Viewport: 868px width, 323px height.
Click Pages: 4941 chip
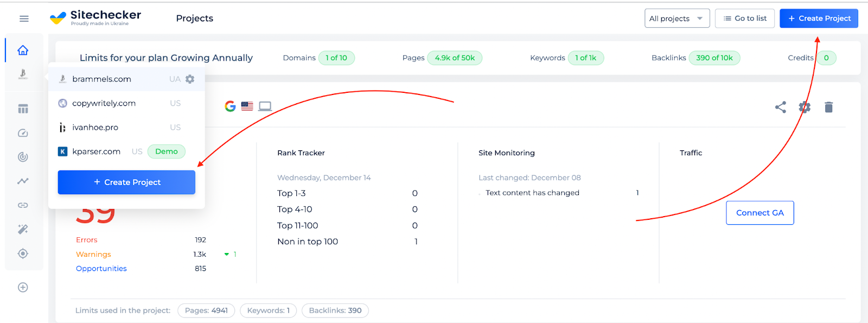(x=206, y=311)
